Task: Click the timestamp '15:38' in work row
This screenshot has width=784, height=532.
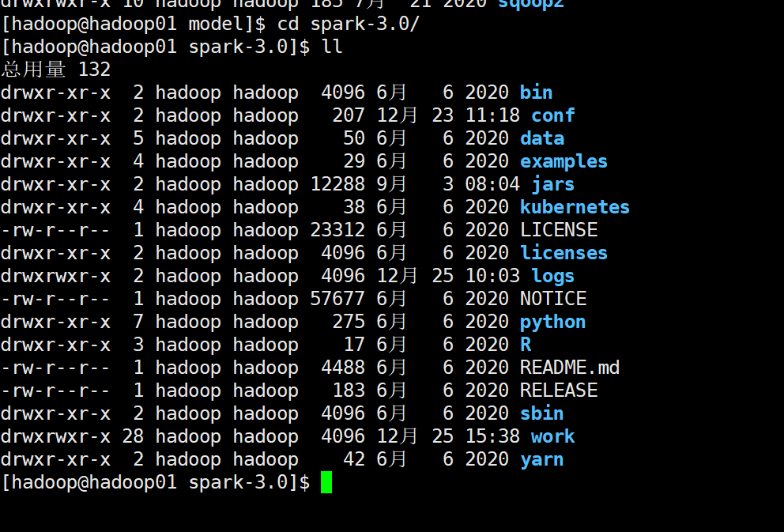Action: click(x=492, y=437)
